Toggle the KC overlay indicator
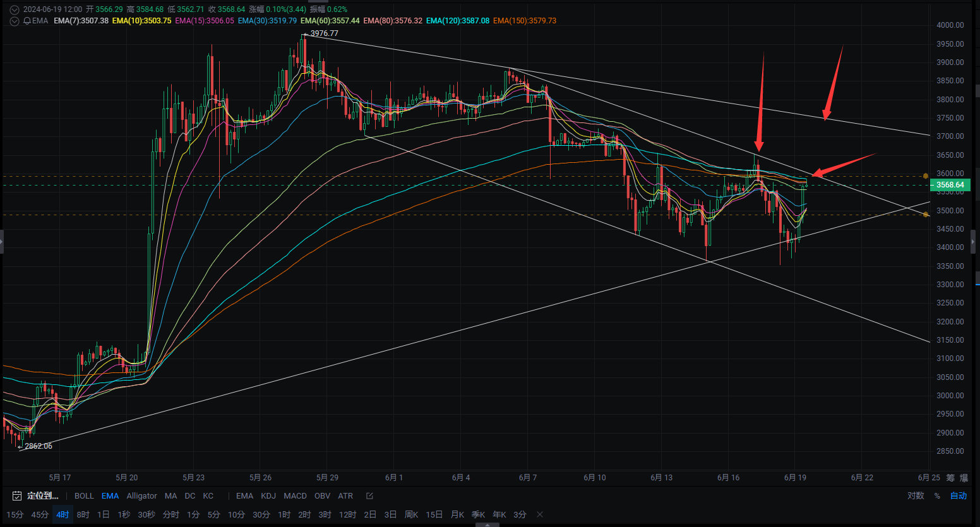980x527 pixels. pyautogui.click(x=208, y=496)
